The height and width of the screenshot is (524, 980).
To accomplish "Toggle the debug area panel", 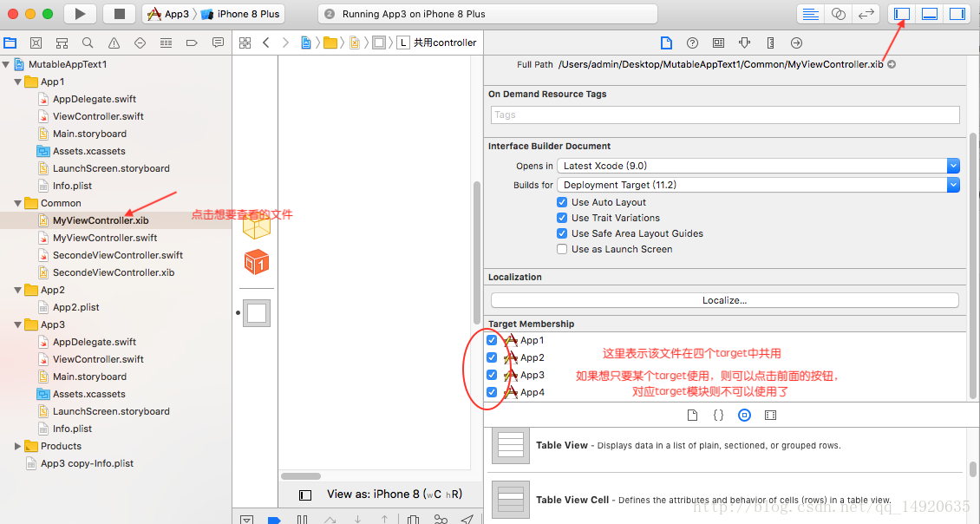I will [x=930, y=14].
